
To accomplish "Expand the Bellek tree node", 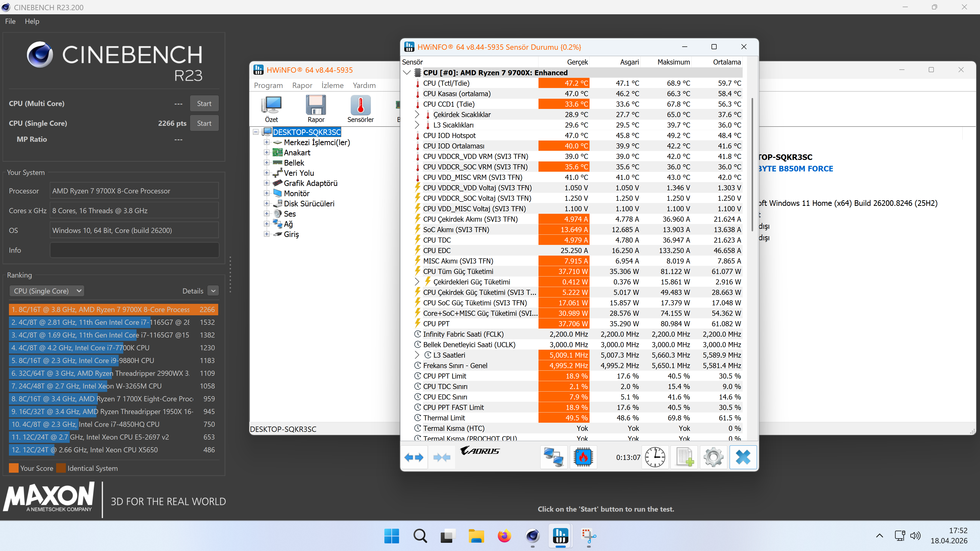I will click(x=267, y=163).
